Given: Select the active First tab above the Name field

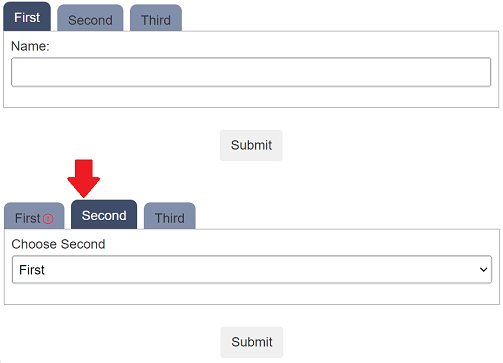Looking at the screenshot, I should pos(27,17).
